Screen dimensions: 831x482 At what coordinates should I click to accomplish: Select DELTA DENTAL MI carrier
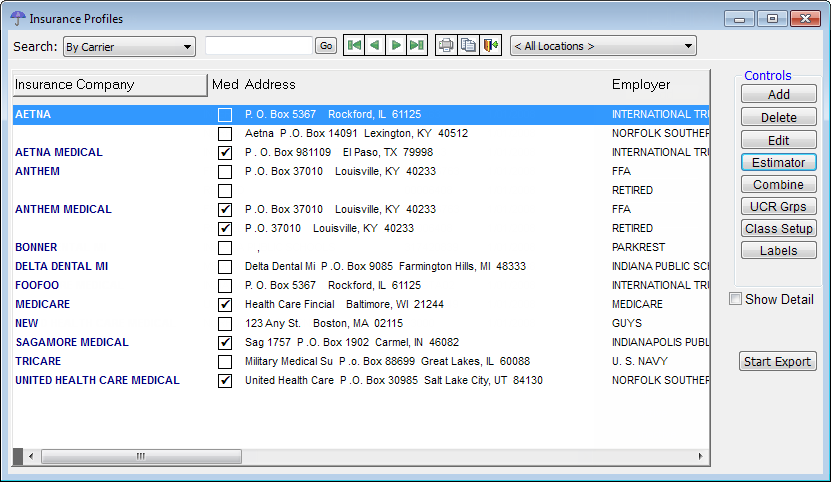click(x=61, y=267)
